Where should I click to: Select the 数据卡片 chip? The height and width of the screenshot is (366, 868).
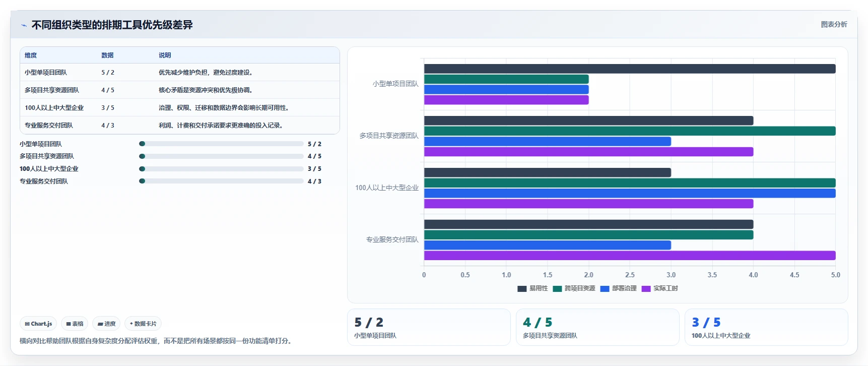[143, 324]
